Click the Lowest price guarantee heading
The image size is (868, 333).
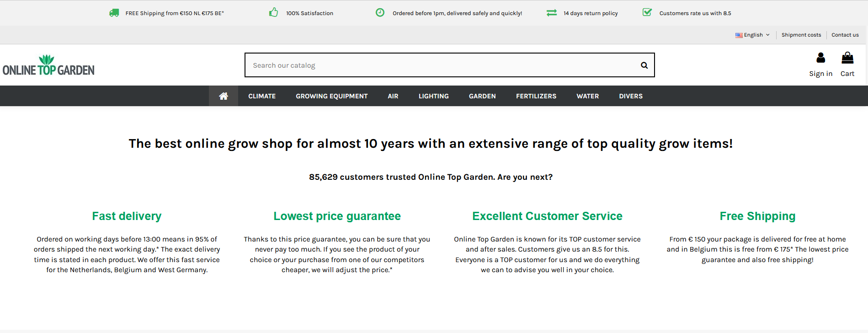coord(337,216)
